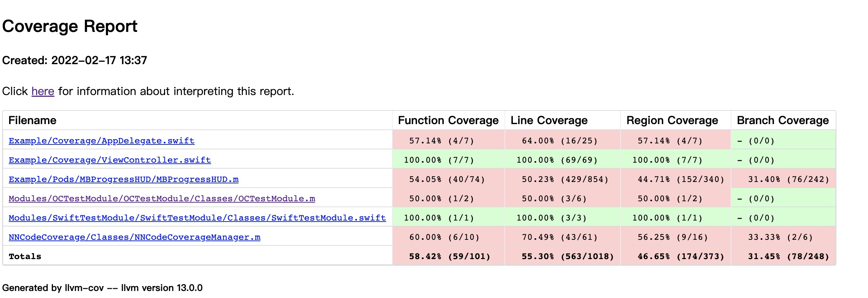The height and width of the screenshot is (298, 868).
Task: Open the AppDelegate.swift coverage link
Action: coord(101,141)
